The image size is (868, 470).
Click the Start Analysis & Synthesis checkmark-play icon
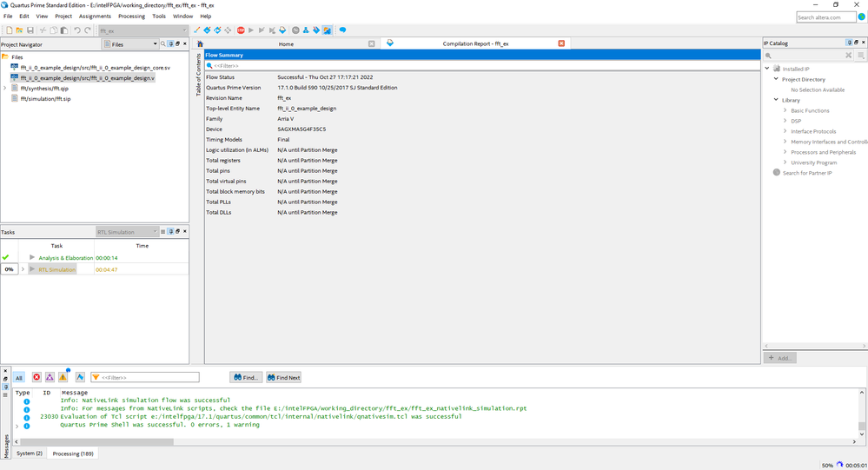[x=262, y=30]
